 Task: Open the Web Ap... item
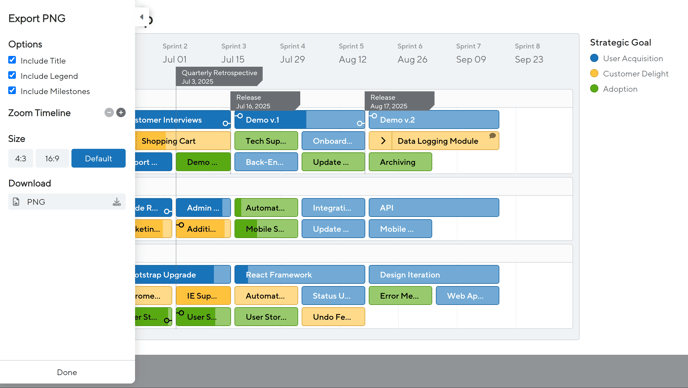[467, 295]
